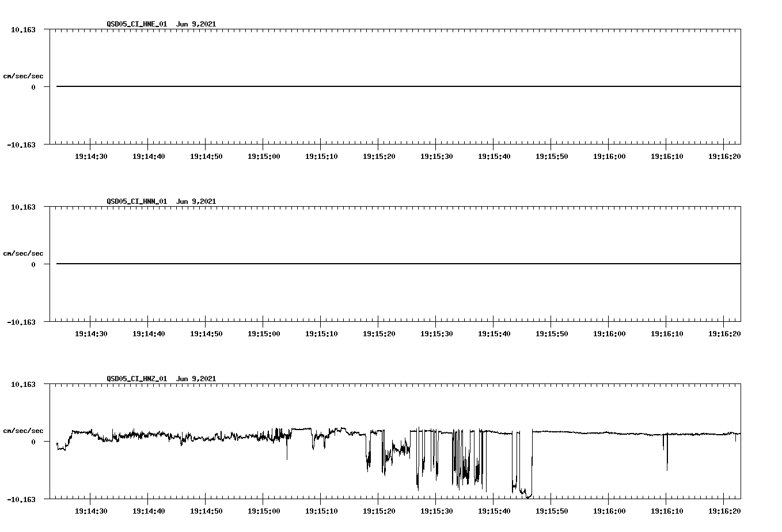This screenshot has width=782, height=532.
Task: Click the 19:15:10 time label under HNN plot
Action: coord(321,334)
